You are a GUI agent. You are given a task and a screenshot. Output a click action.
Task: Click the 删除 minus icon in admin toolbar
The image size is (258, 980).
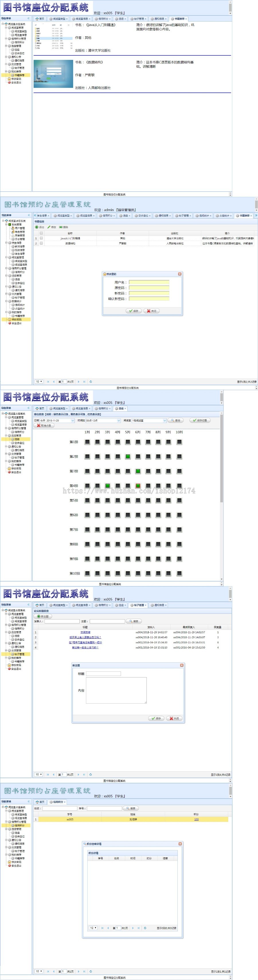click(x=61, y=227)
